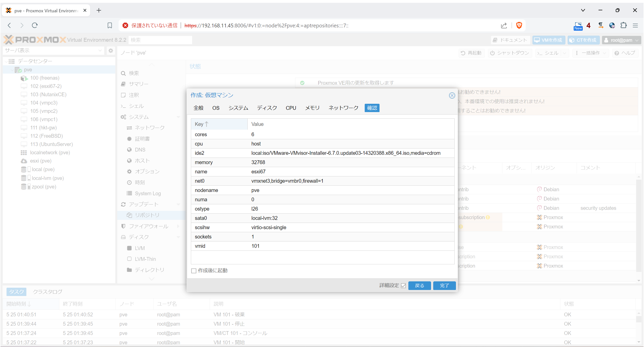Toggle the advanced settings checkbox
The image size is (644, 347).
click(x=403, y=286)
